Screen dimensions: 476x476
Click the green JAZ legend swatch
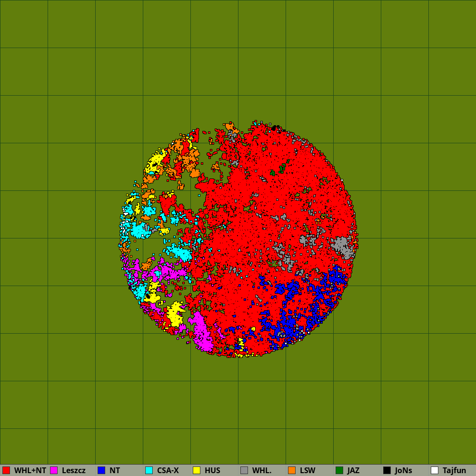coord(339,470)
